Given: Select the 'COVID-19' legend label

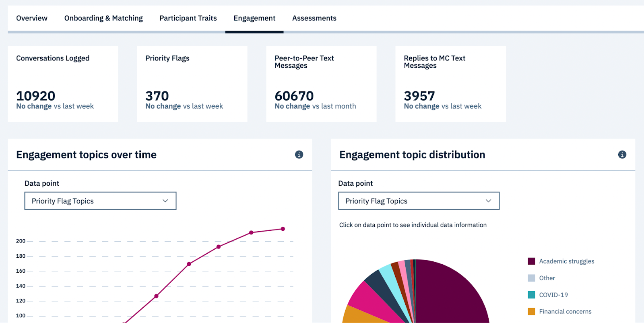Looking at the screenshot, I should pos(553,295).
